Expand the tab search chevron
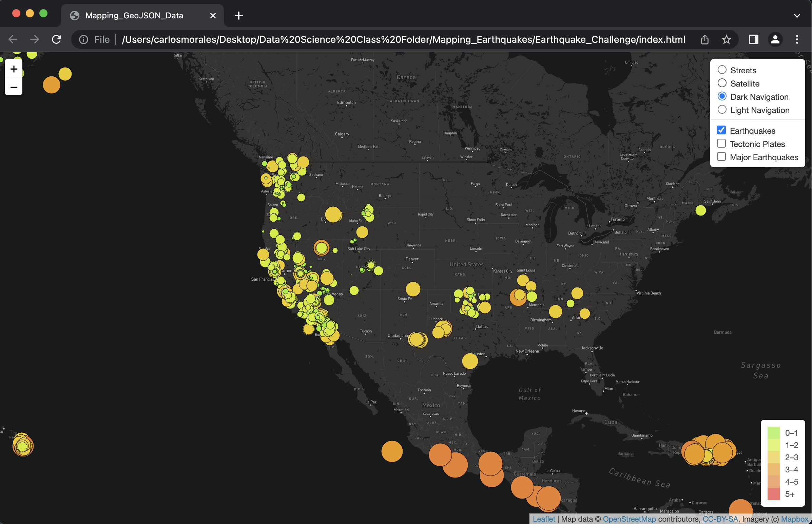 (x=797, y=16)
